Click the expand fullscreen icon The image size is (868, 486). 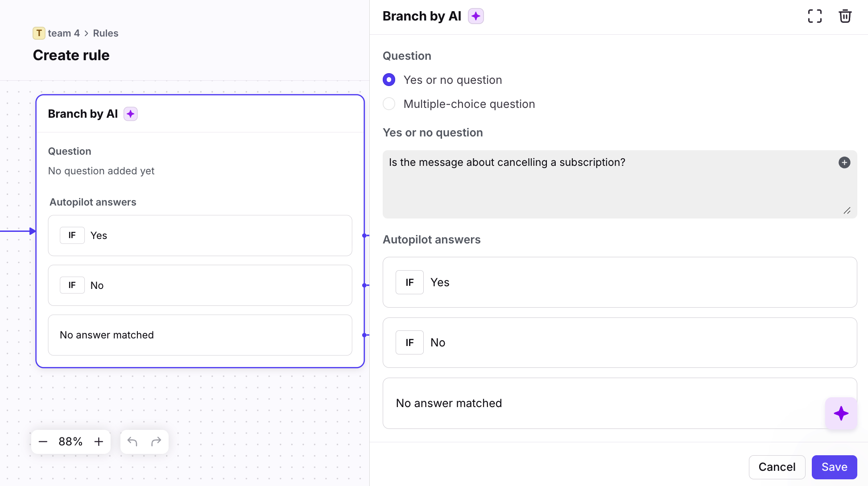(x=814, y=16)
